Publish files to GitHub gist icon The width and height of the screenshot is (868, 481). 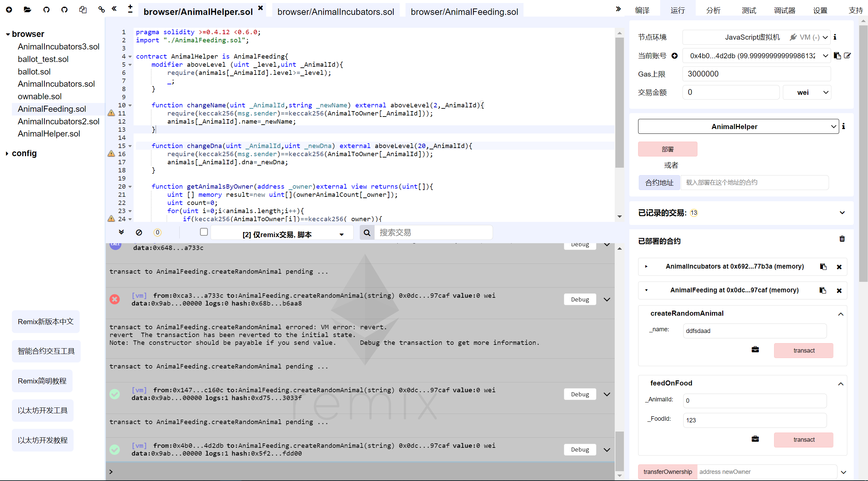coord(46,10)
